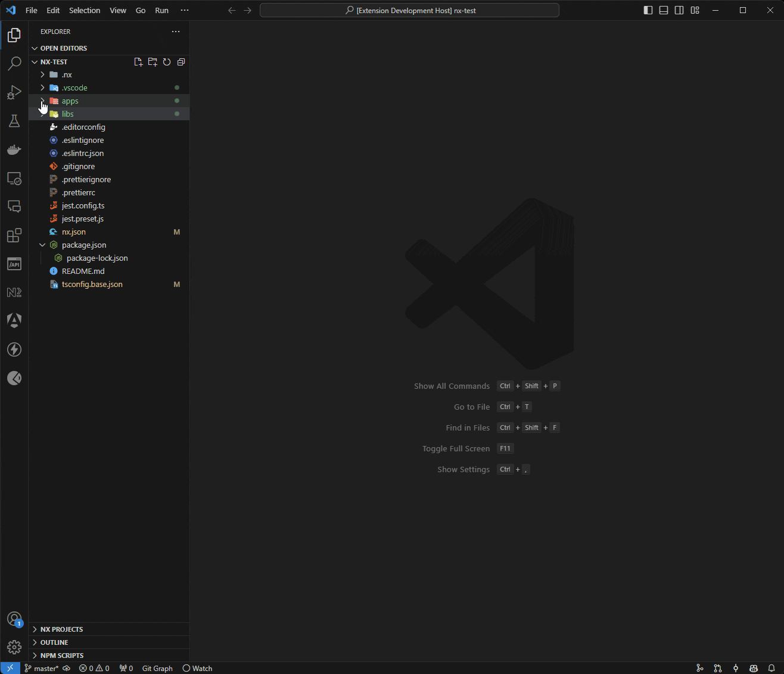
Task: Open the tsconfig.base.json file
Action: (x=109, y=284)
